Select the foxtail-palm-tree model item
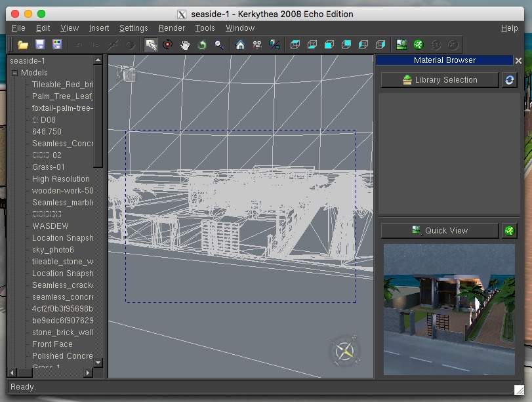This screenshot has width=532, height=402. point(62,108)
